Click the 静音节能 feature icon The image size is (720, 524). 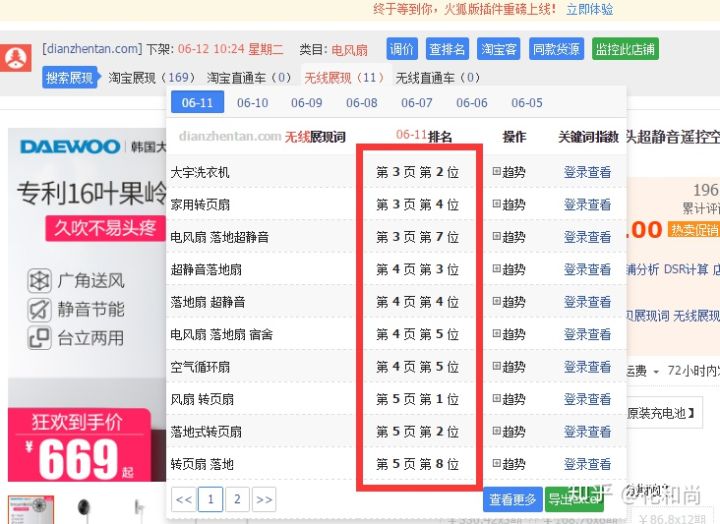click(39, 309)
